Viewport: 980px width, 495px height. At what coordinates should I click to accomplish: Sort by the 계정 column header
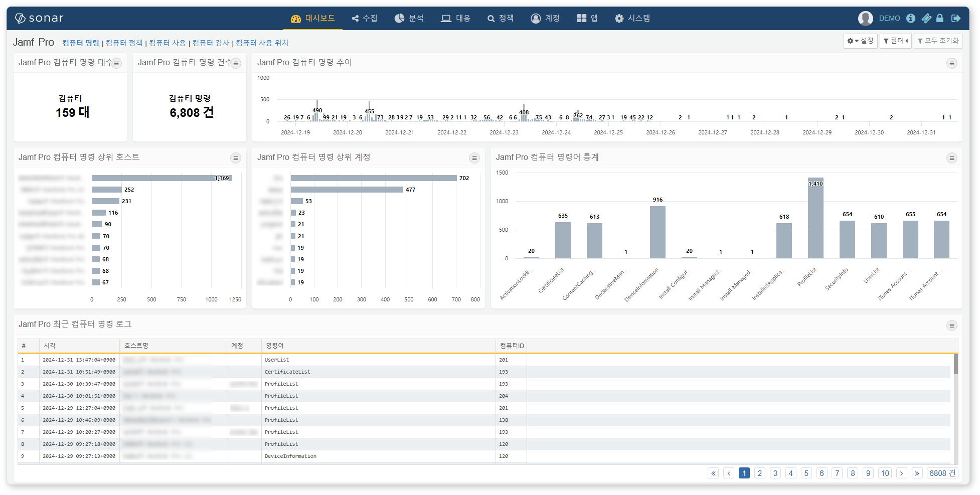[x=244, y=346]
